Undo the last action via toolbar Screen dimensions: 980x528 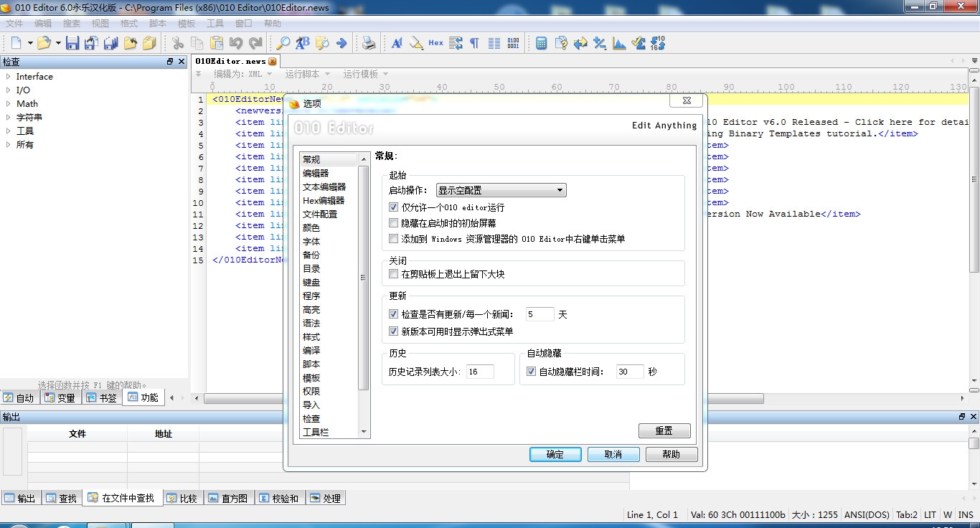(236, 43)
